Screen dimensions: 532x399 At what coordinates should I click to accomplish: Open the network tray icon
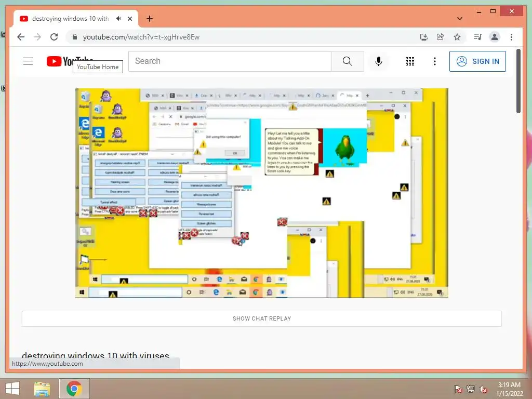pyautogui.click(x=471, y=389)
